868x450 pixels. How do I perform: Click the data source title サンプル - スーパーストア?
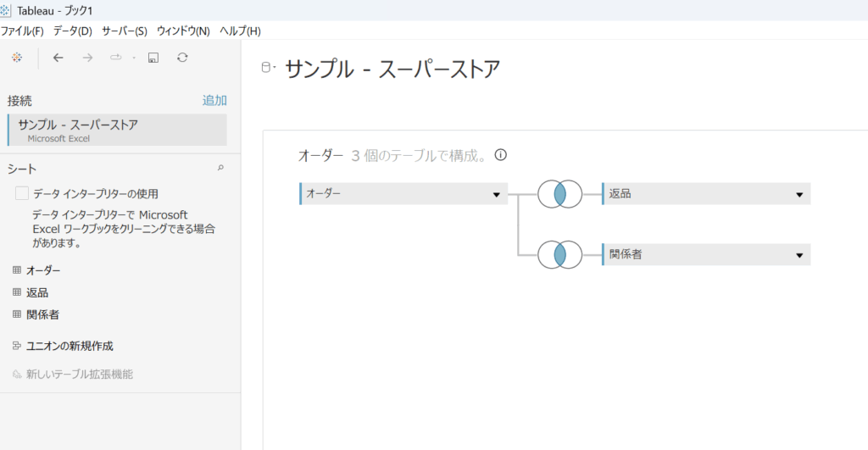392,69
